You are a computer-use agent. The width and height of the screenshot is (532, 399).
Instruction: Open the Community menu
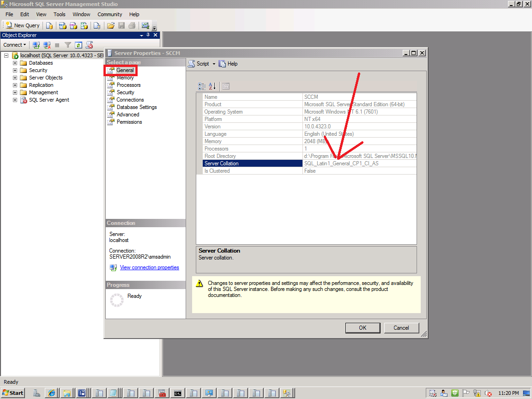[x=109, y=14]
